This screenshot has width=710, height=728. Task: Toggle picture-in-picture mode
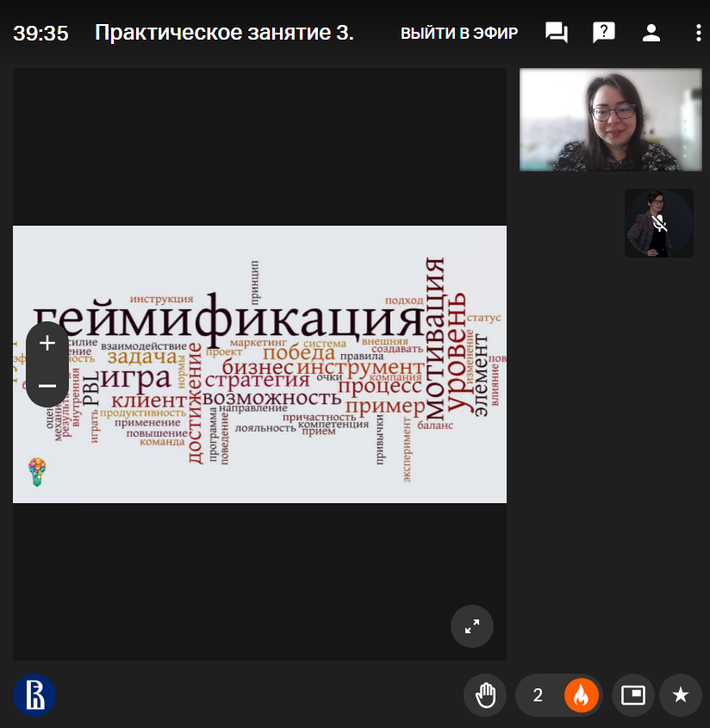tap(633, 695)
